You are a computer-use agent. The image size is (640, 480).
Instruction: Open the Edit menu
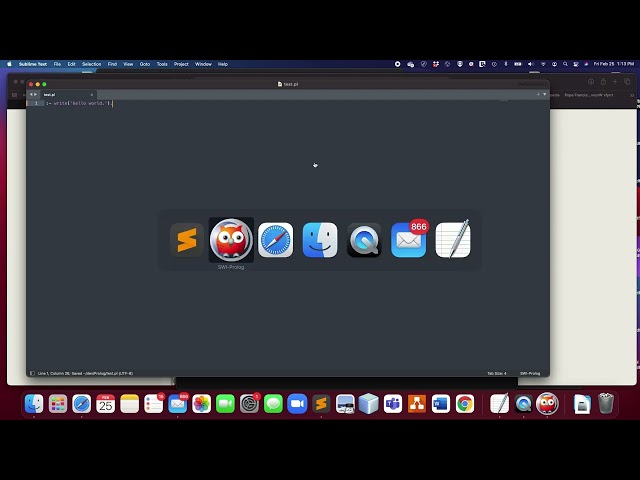71,64
